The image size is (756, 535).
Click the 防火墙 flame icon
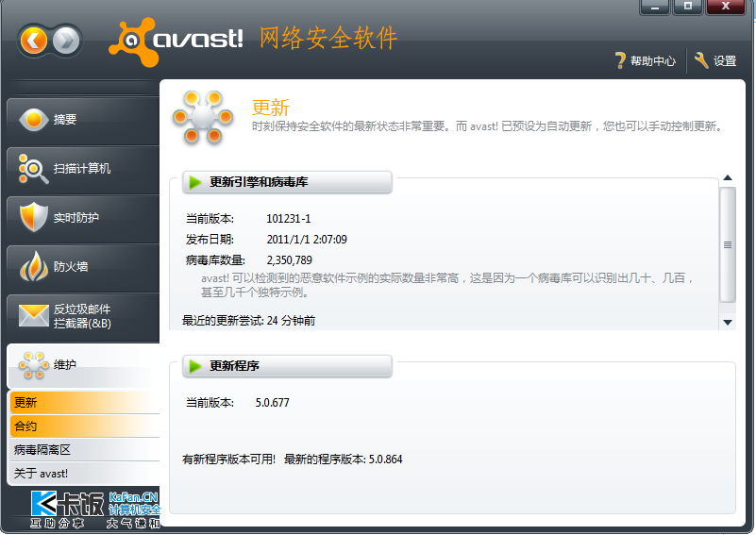(33, 266)
